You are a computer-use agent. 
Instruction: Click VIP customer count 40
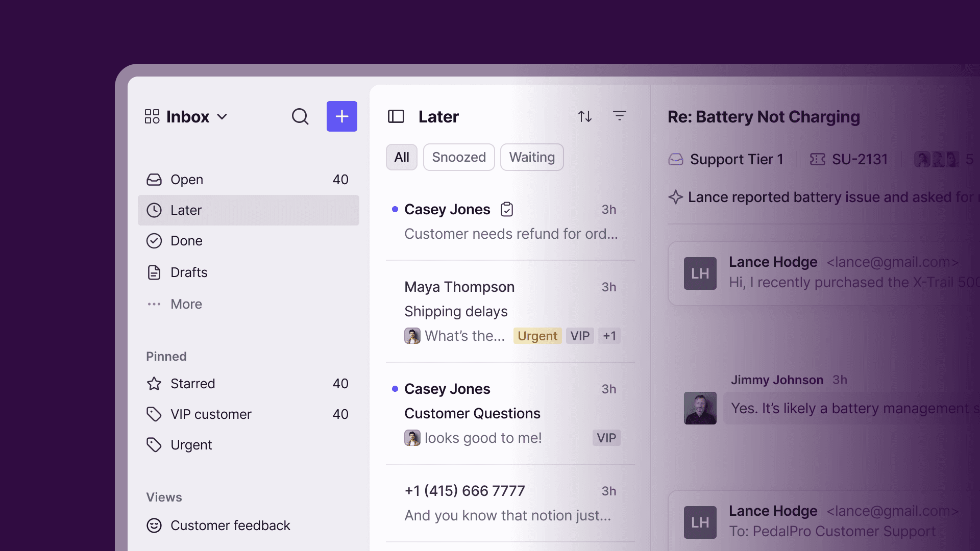coord(340,414)
